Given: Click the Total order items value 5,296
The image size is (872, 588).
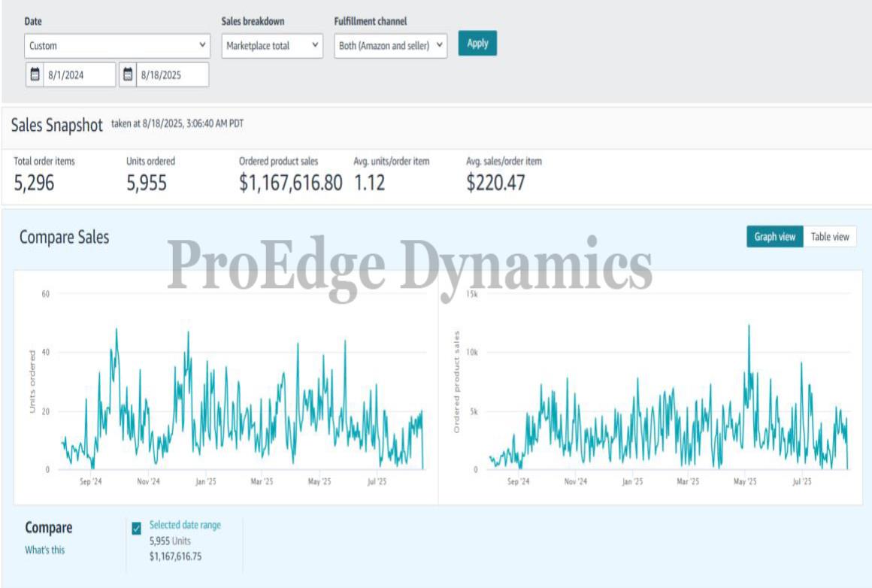Looking at the screenshot, I should pos(35,183).
